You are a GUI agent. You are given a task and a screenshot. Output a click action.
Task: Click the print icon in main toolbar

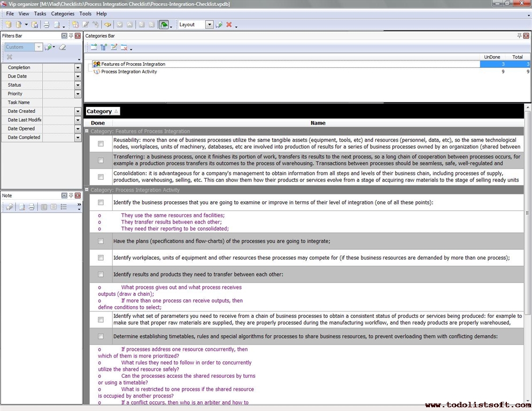[x=47, y=25]
